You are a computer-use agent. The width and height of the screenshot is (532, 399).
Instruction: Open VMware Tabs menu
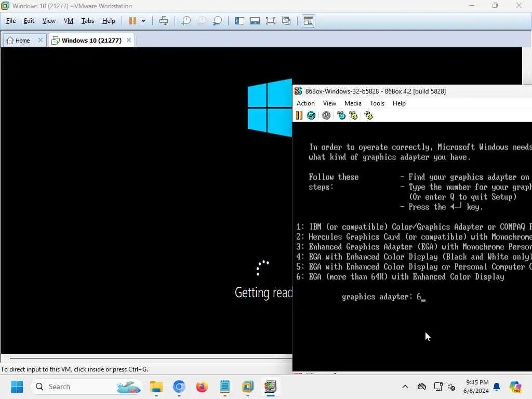[x=87, y=21]
